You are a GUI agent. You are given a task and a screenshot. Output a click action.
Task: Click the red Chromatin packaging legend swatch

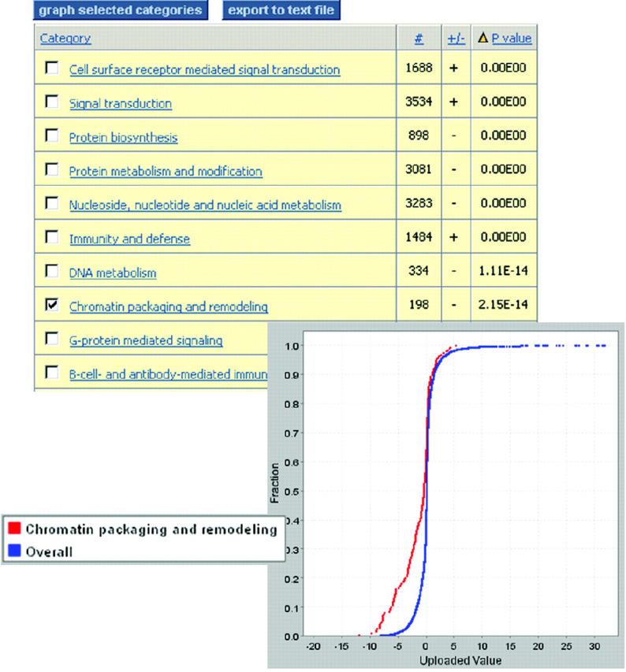pos(13,529)
